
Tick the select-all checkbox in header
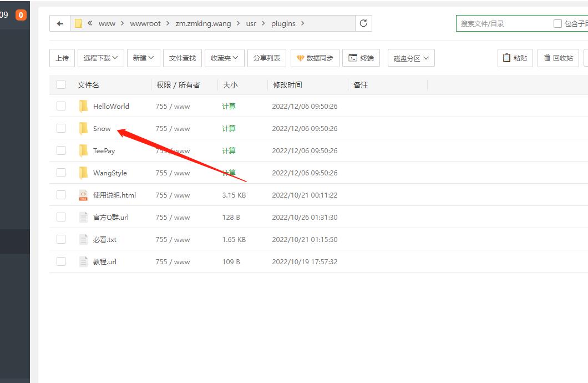point(61,84)
